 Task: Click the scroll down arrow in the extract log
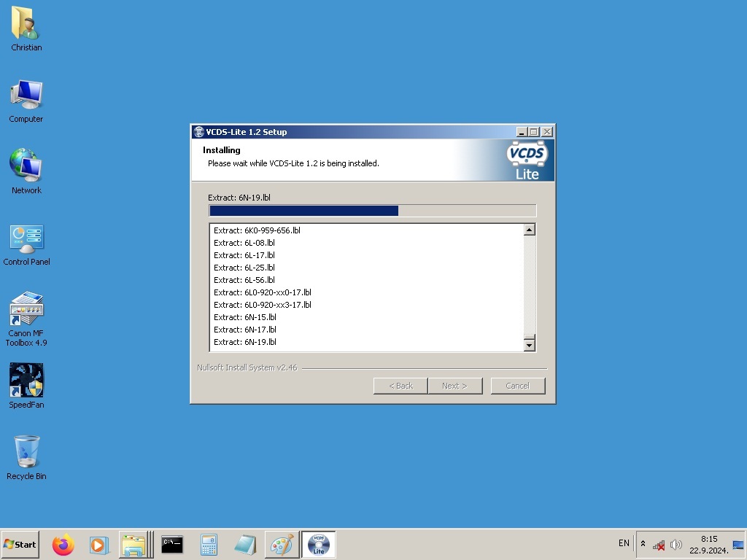pos(530,345)
